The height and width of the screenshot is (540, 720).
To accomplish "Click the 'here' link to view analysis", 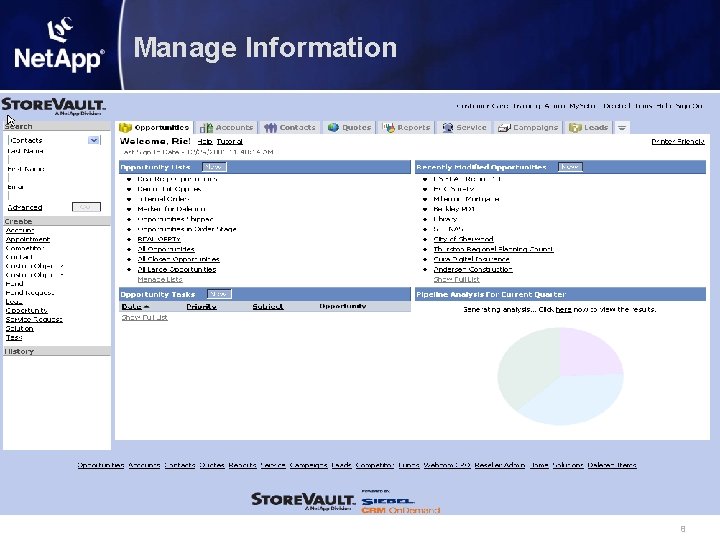I will tap(563, 309).
